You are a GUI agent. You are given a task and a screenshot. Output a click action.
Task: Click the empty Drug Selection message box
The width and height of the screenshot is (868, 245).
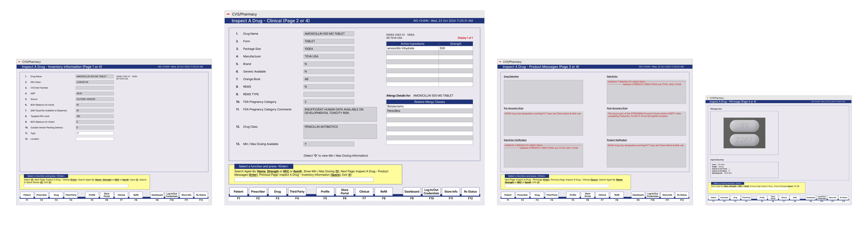(543, 92)
